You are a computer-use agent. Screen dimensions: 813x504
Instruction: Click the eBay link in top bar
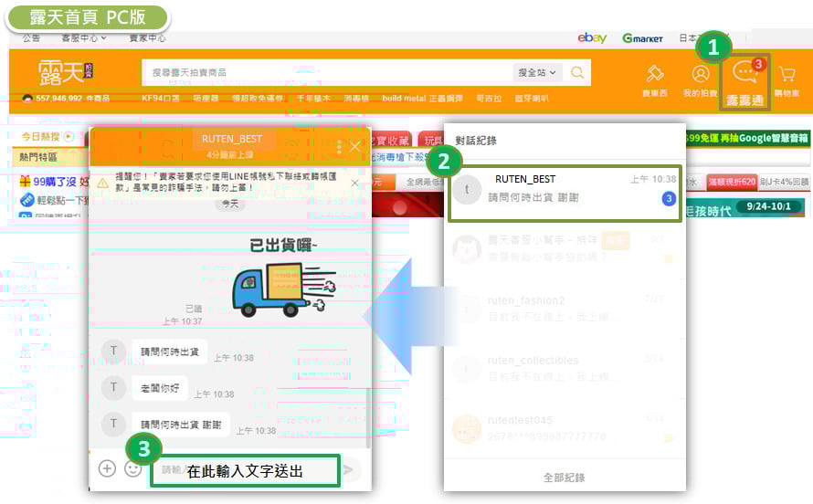592,38
